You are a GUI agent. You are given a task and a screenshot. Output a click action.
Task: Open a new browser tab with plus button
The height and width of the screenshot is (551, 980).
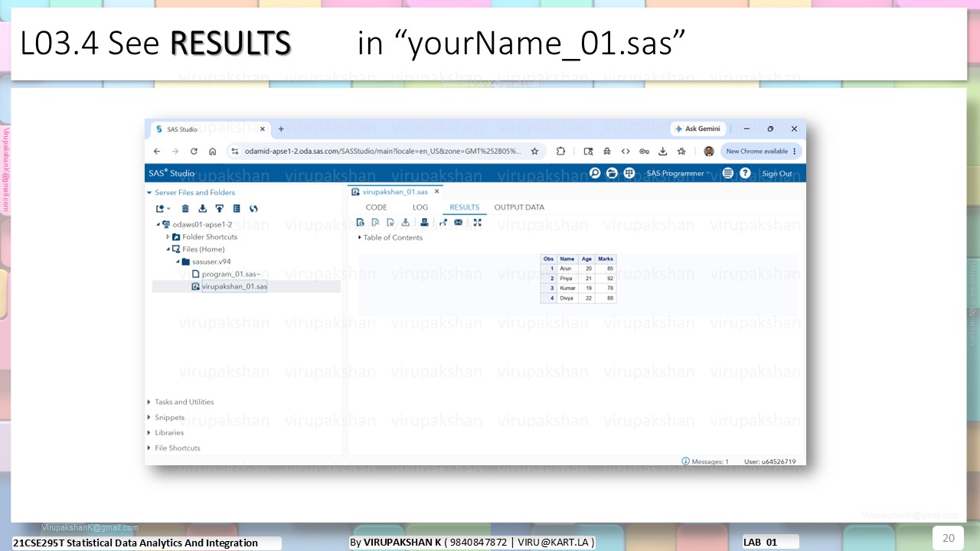281,129
